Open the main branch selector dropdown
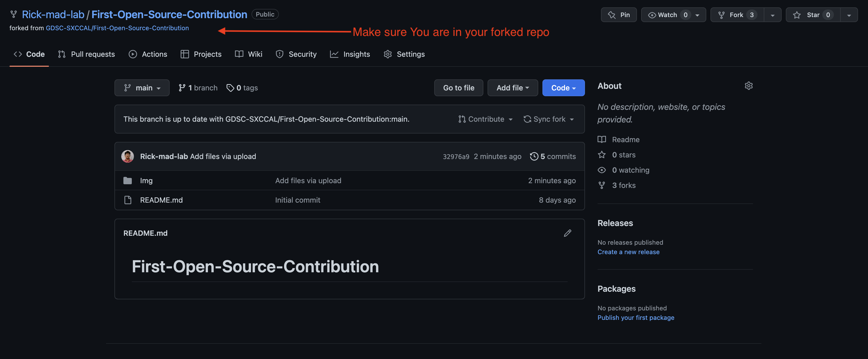This screenshot has height=359, width=868. click(142, 88)
